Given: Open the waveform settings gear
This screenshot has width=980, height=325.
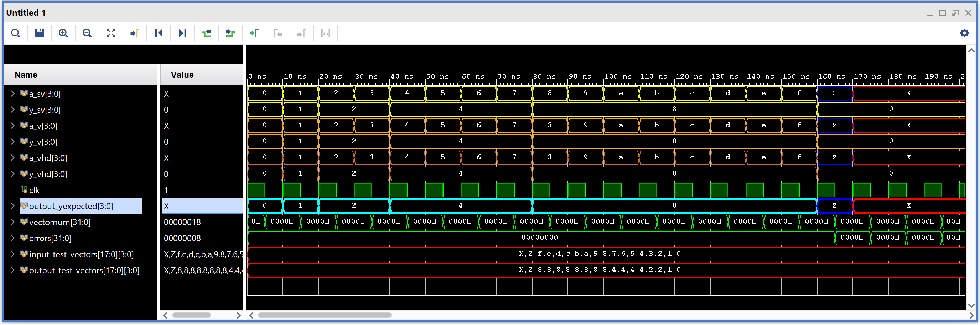Looking at the screenshot, I should tap(964, 34).
